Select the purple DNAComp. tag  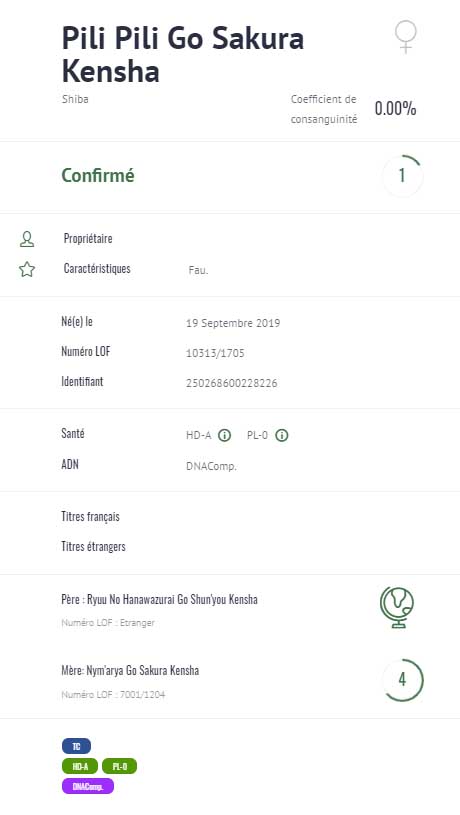point(87,786)
